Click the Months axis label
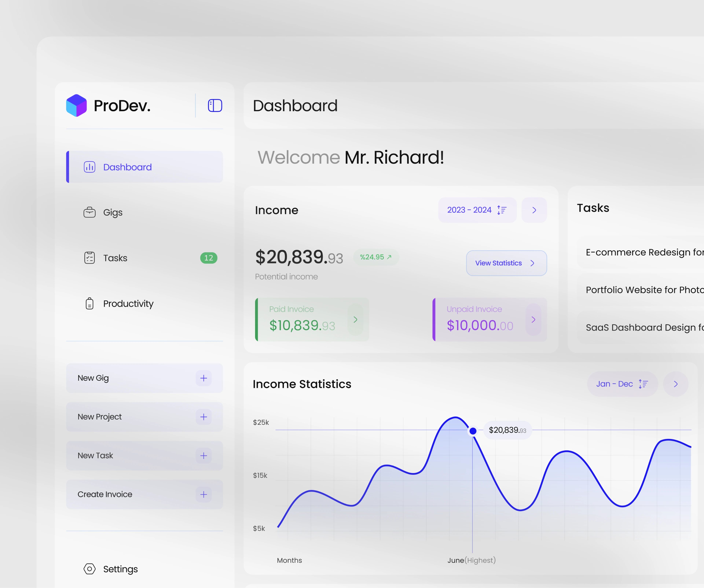Screen dimensions: 704x588 [289, 560]
